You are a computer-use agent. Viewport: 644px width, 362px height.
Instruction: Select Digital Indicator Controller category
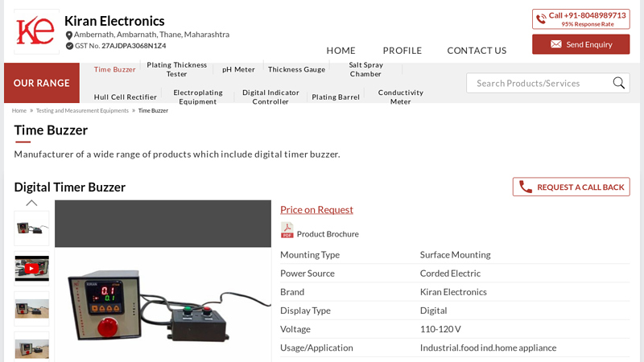270,97
